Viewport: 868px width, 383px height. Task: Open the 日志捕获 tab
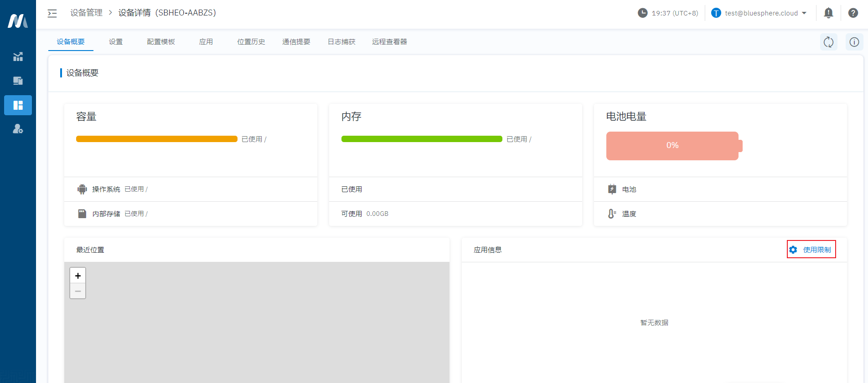point(341,42)
